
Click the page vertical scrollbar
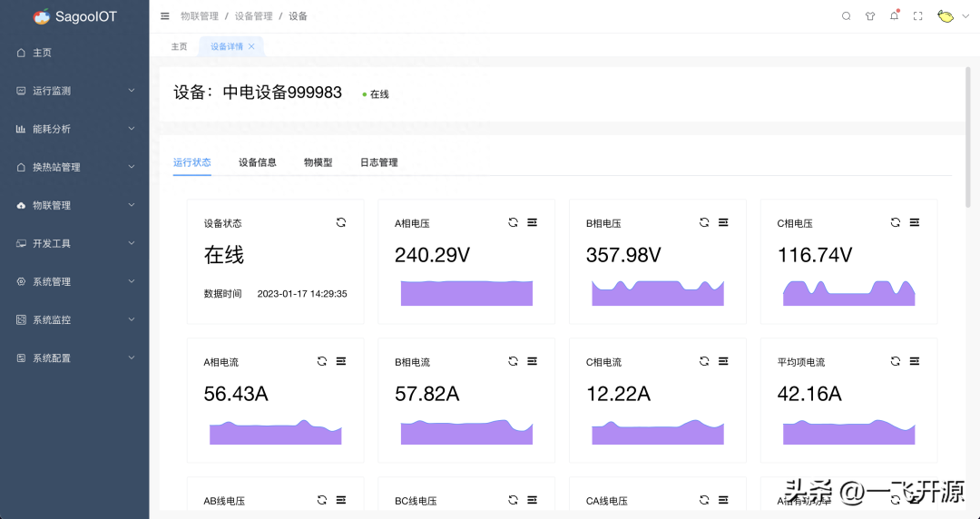pyautogui.click(x=968, y=138)
